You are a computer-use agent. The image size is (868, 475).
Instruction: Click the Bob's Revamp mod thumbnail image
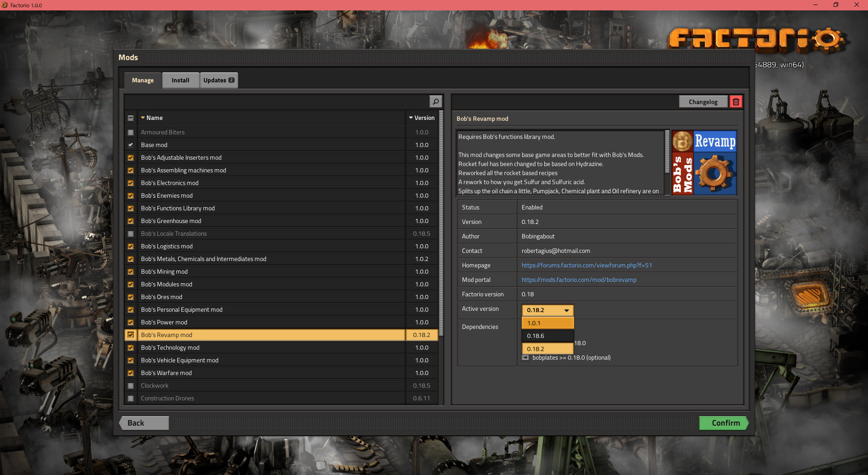click(704, 163)
